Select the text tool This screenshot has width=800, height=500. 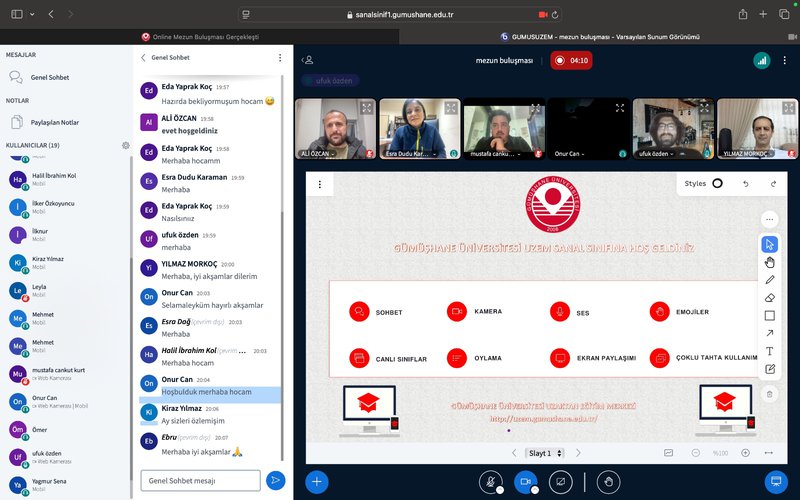[x=769, y=351]
